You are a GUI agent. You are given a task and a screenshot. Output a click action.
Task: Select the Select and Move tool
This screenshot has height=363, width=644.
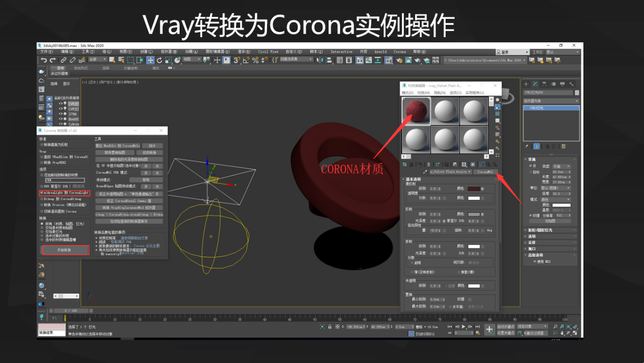[150, 61]
